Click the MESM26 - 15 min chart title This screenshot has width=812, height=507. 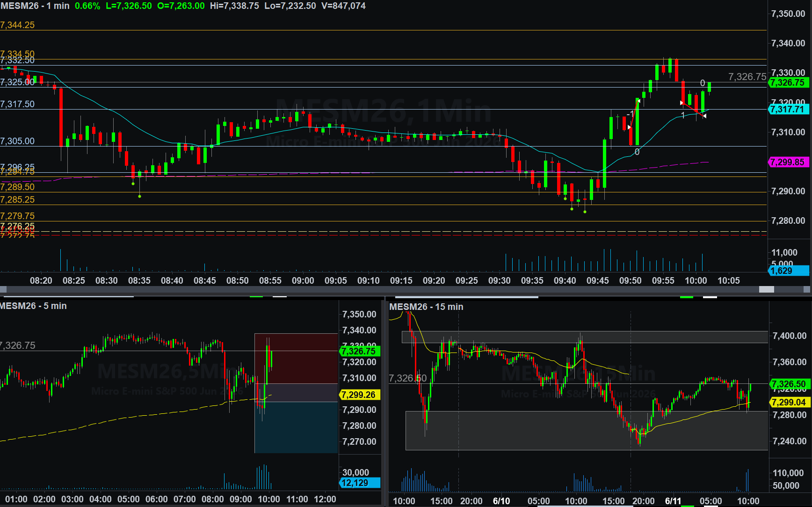(x=426, y=307)
